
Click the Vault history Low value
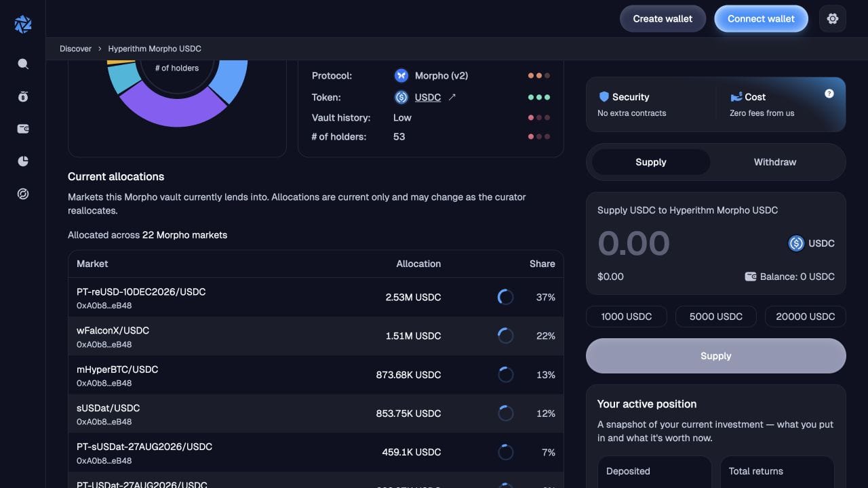click(x=402, y=118)
